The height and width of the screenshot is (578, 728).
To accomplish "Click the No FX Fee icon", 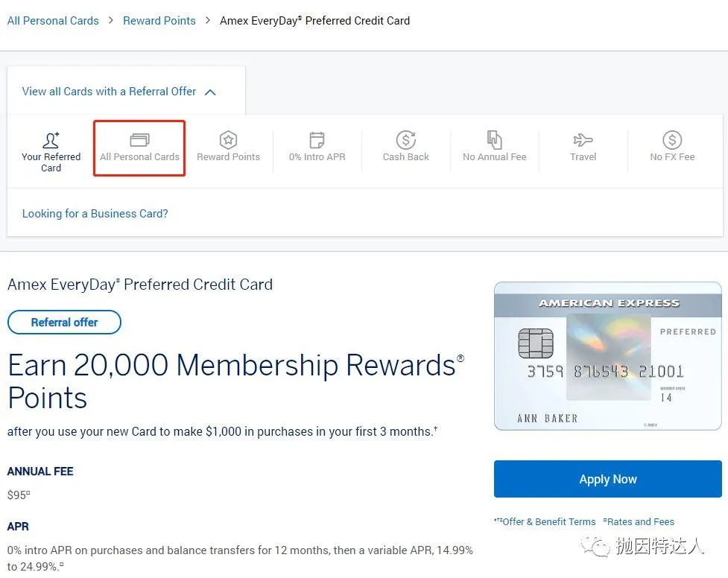I will click(x=671, y=140).
